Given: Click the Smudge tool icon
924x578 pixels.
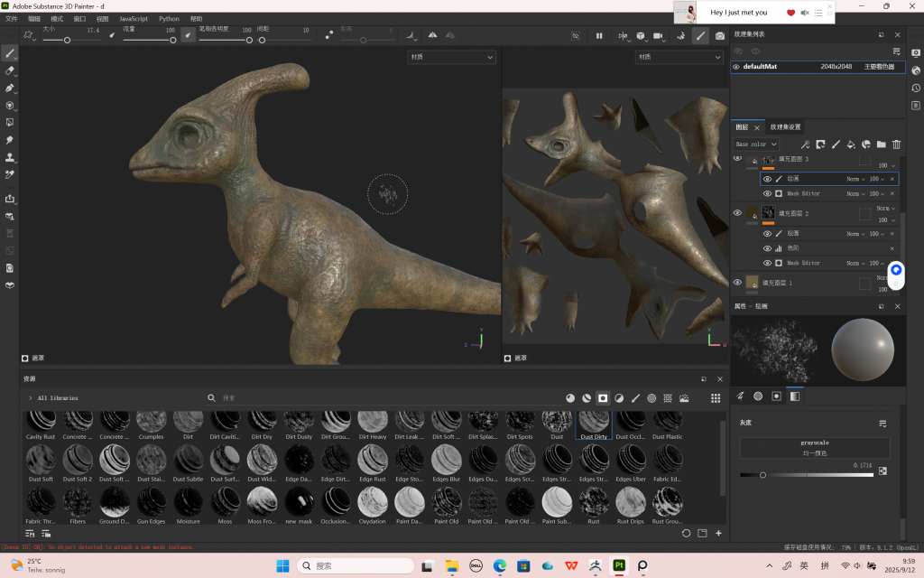Looking at the screenshot, I should [x=10, y=140].
